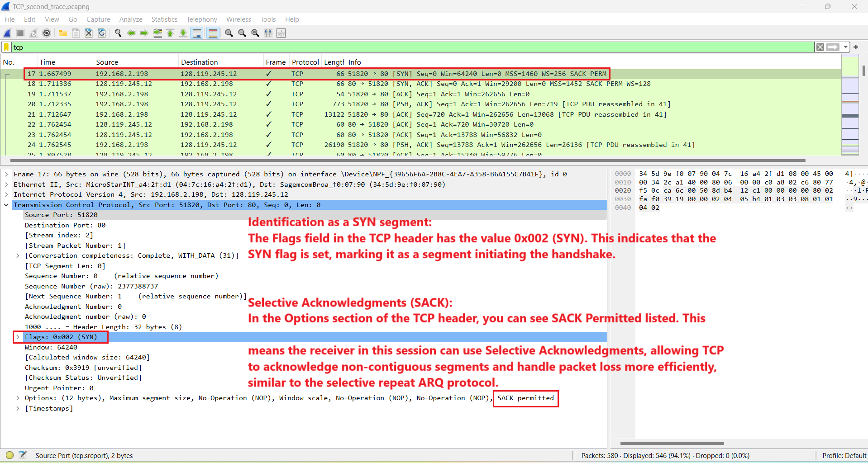
Task: Open display filter history dropdown
Action: pos(845,47)
